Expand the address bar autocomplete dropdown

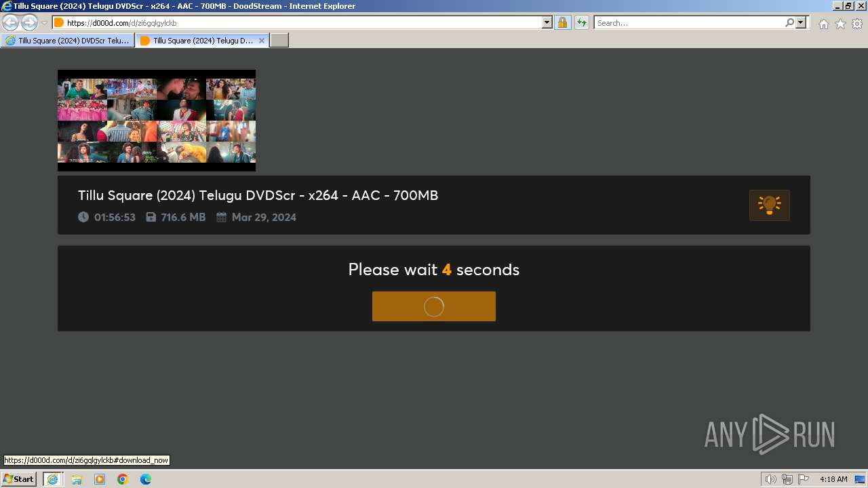pyautogui.click(x=547, y=22)
